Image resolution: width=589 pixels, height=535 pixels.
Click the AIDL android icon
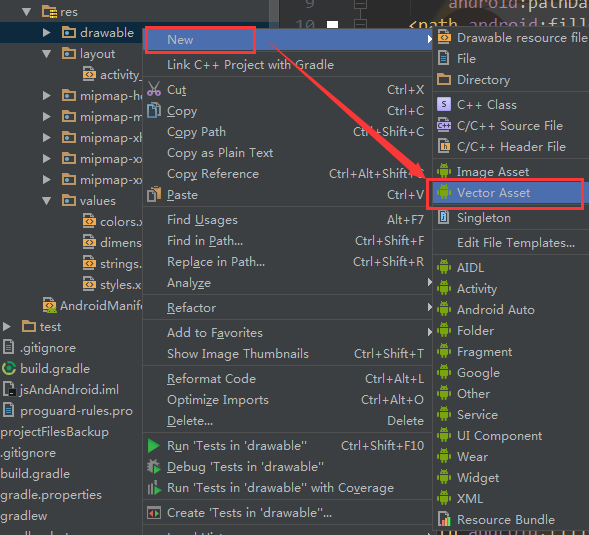point(444,268)
